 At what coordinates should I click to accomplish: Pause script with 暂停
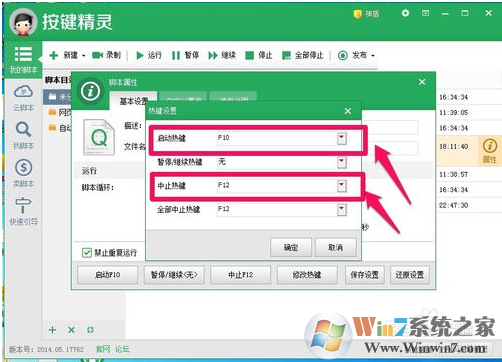(x=185, y=55)
